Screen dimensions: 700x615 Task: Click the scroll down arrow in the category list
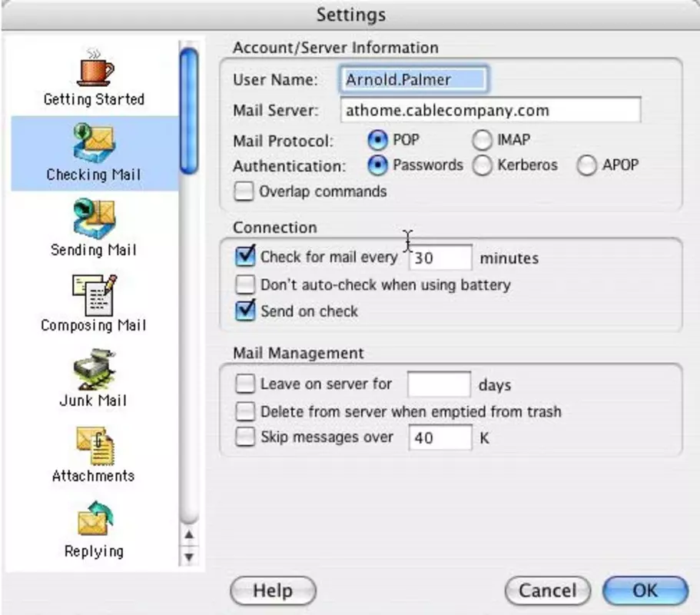click(x=189, y=557)
